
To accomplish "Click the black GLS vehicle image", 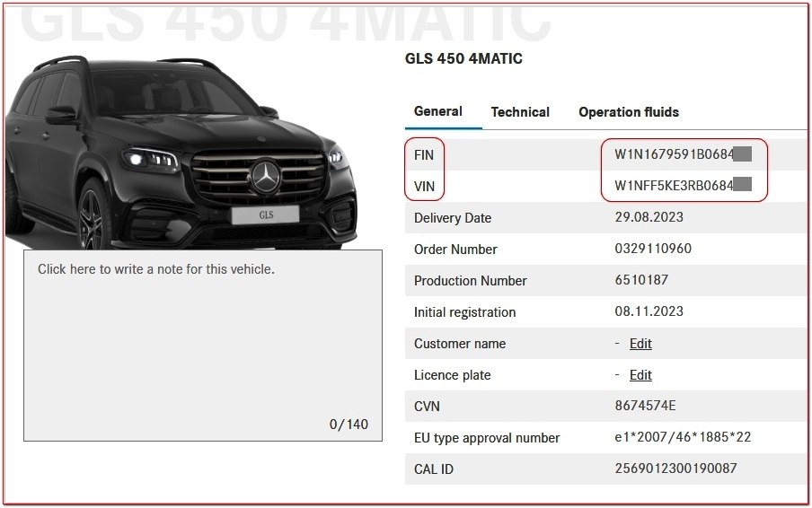I will (181, 153).
